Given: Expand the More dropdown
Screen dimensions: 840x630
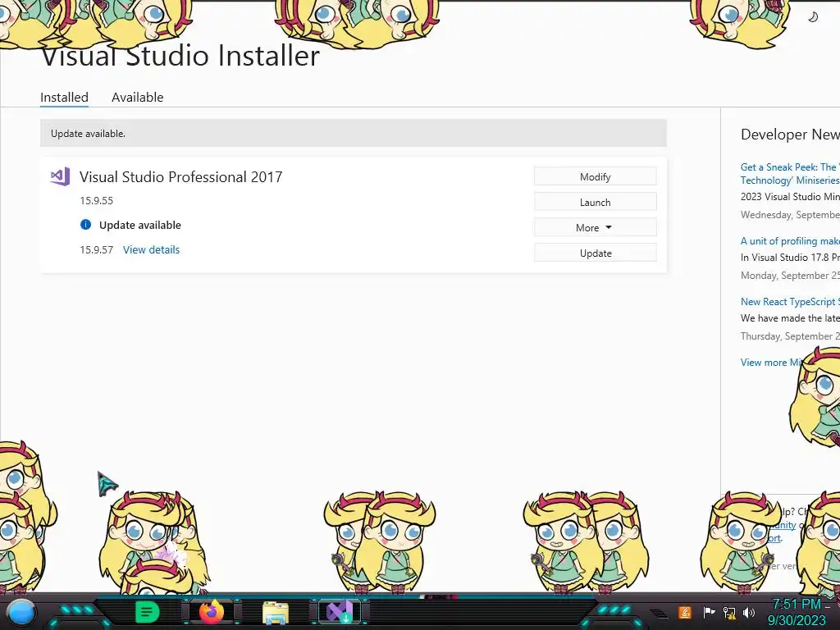Looking at the screenshot, I should 596,228.
